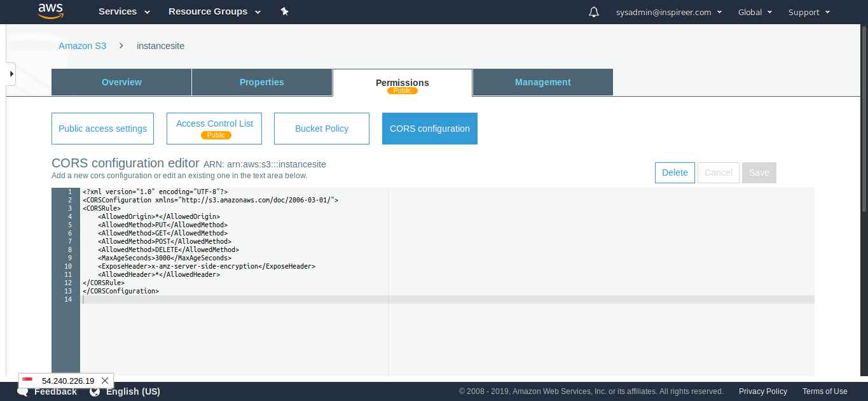
Task: Switch to the Properties tab
Action: (x=261, y=82)
